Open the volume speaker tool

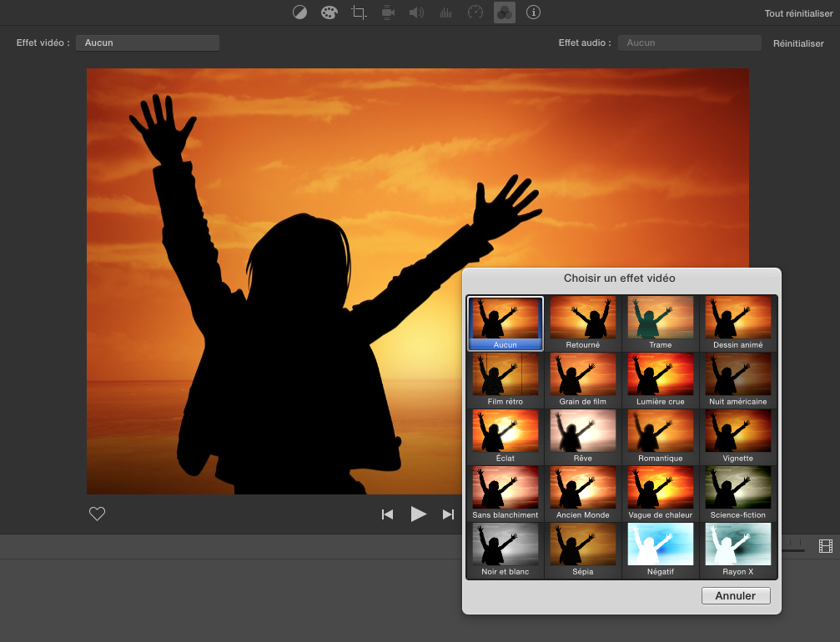[416, 13]
